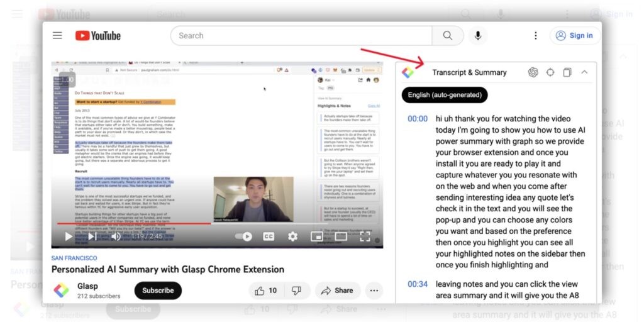Click the 212 subscribers text
The image size is (644, 322).
pyautogui.click(x=99, y=296)
